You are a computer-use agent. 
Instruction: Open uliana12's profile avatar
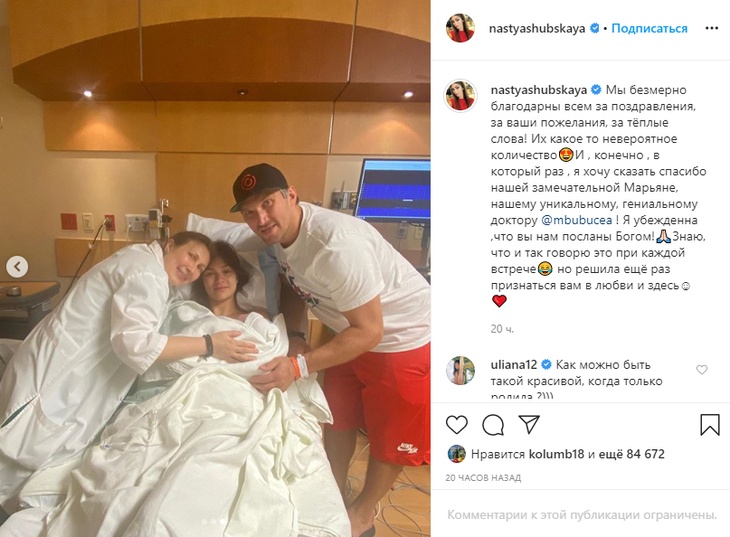point(460,371)
